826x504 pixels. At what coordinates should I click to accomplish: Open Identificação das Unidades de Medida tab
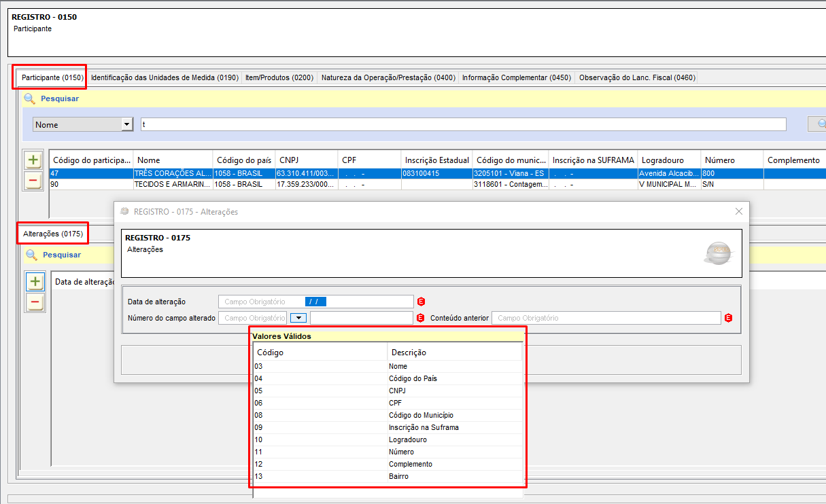(x=165, y=77)
